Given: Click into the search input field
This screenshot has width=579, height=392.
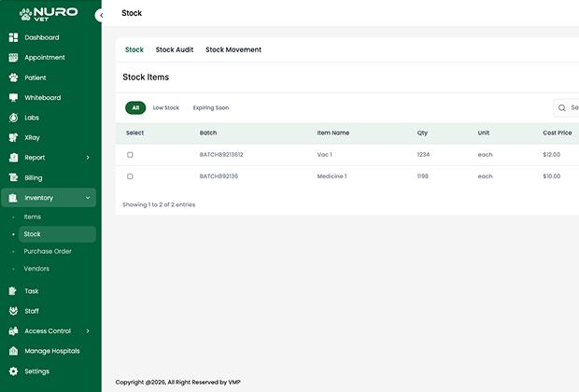Looking at the screenshot, I should (x=567, y=107).
